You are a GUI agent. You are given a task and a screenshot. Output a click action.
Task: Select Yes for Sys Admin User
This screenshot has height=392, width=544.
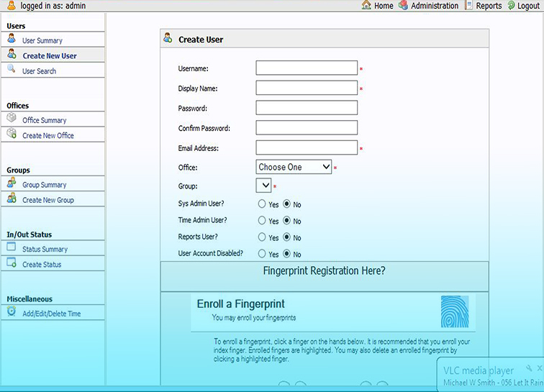262,204
